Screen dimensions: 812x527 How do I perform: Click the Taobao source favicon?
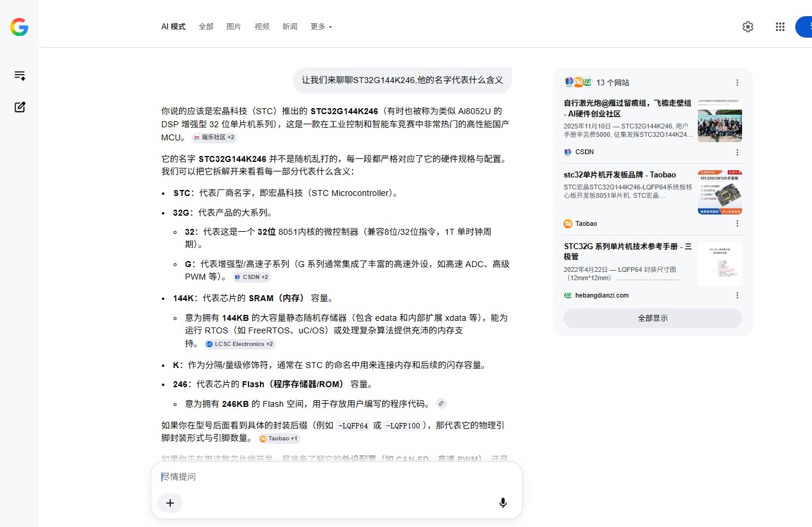[568, 223]
